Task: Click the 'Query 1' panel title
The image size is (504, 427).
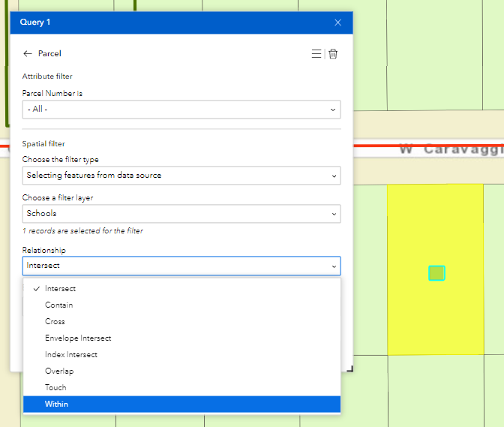Action: click(35, 23)
